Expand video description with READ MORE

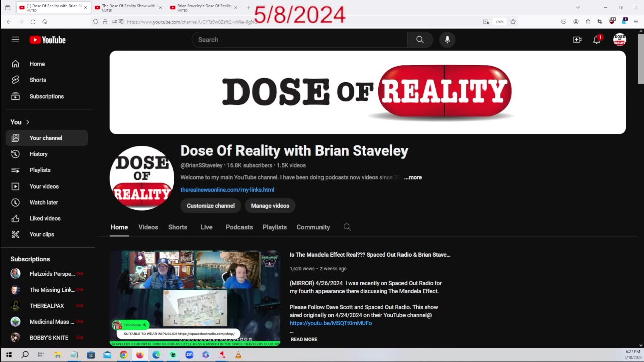tap(304, 340)
